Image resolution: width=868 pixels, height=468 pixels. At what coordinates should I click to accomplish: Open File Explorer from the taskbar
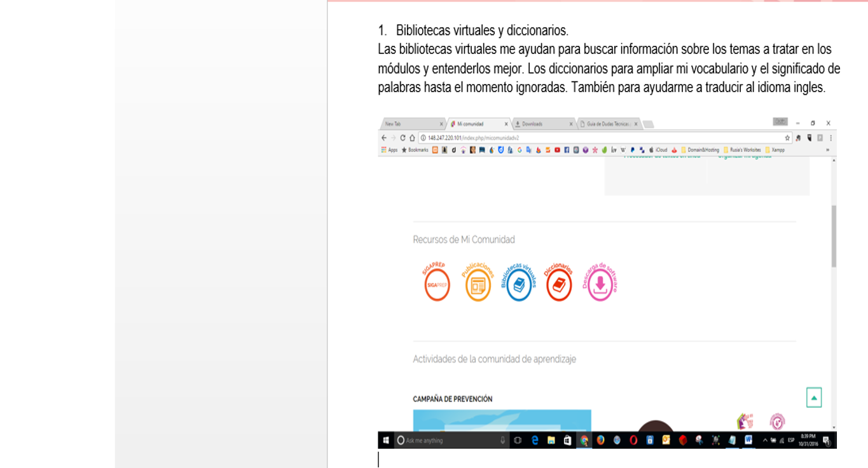(x=551, y=440)
